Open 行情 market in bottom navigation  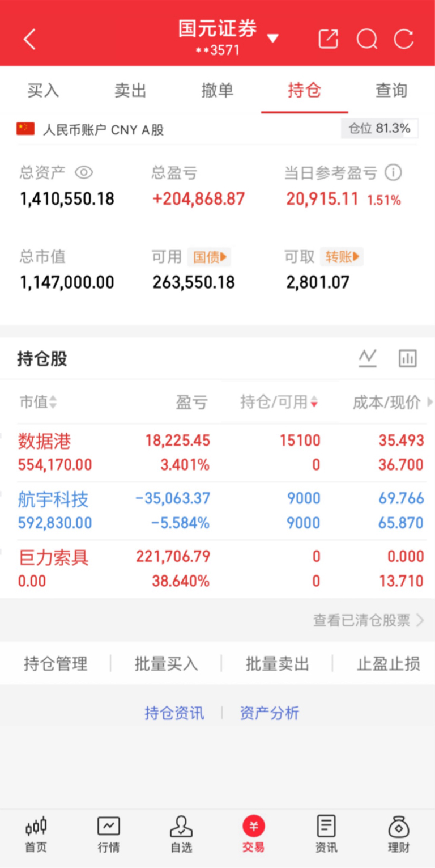tap(109, 835)
